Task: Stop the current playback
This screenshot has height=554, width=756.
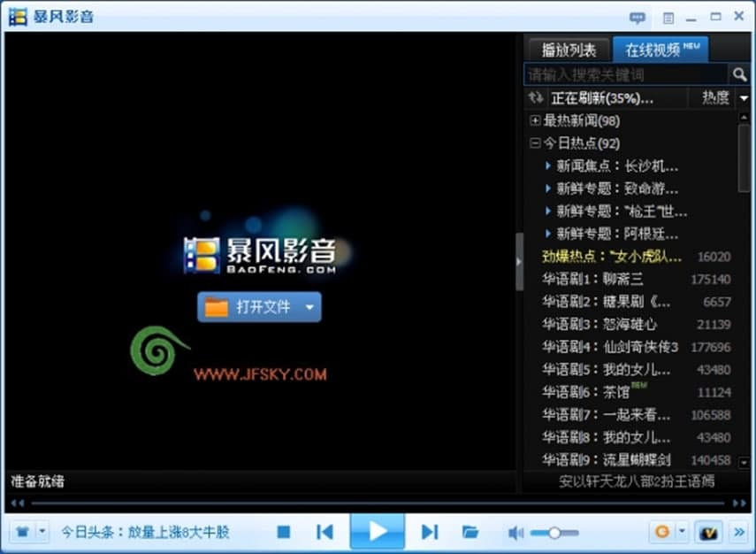Action: [x=283, y=532]
